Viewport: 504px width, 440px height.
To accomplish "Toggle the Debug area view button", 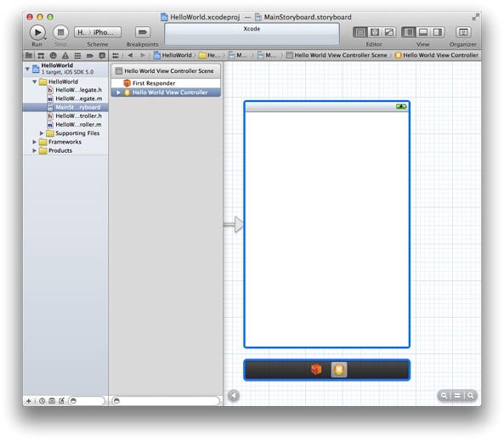I will pos(423,32).
